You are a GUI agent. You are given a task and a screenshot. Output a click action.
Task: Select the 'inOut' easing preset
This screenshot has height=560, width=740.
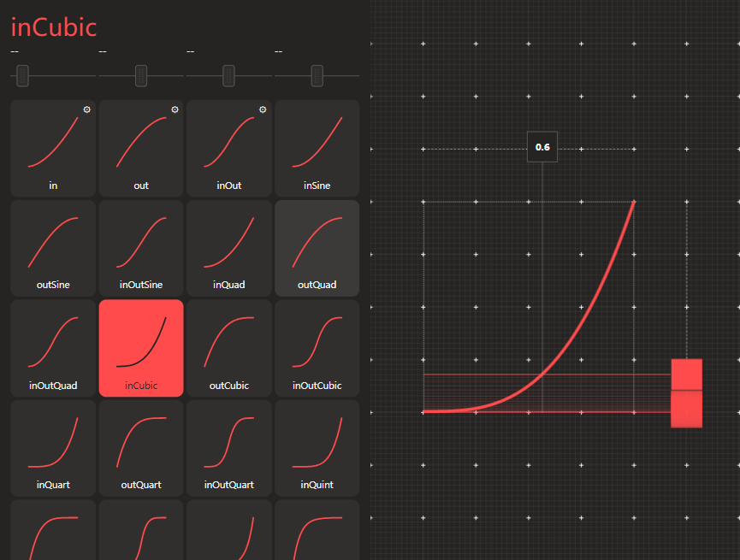tap(229, 148)
